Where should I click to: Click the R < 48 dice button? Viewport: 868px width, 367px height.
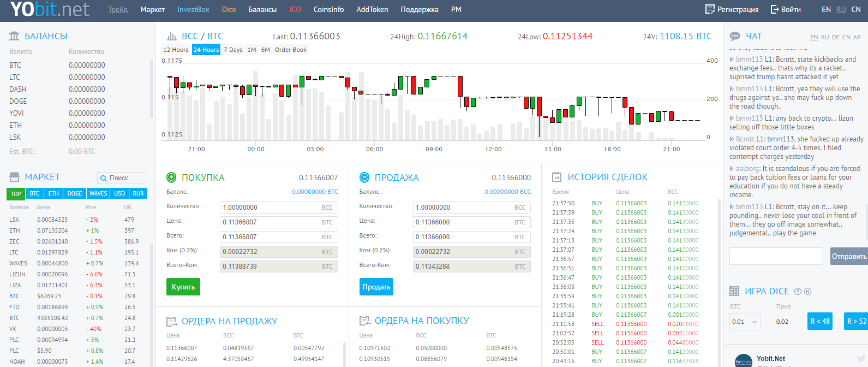click(820, 321)
